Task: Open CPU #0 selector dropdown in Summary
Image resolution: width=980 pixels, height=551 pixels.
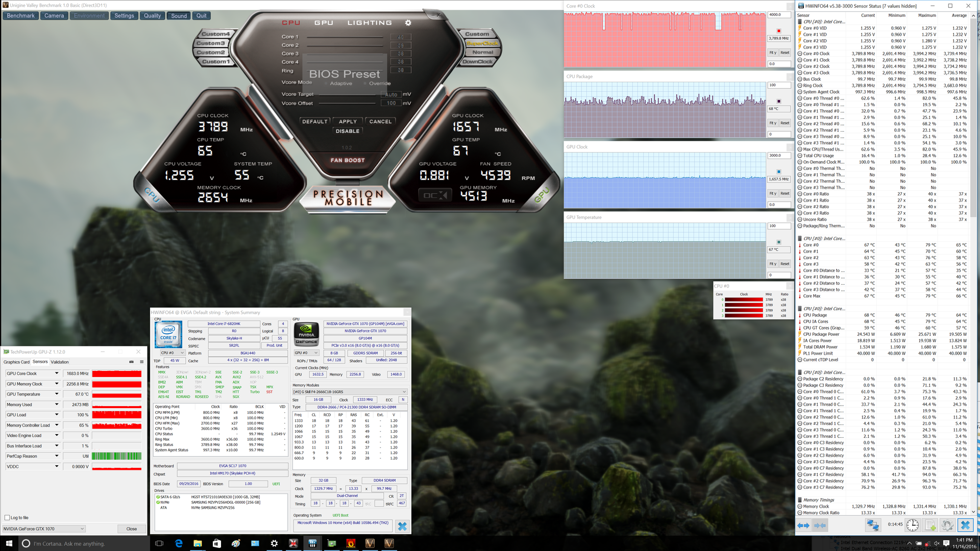Action: pyautogui.click(x=173, y=353)
